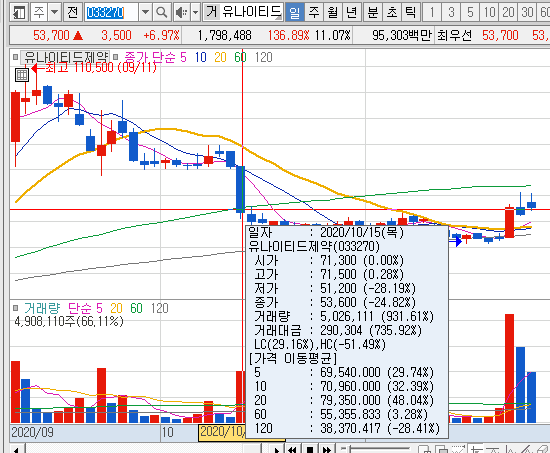Click the stop playback button below chart
The height and width of the screenshot is (453, 550).
click(310, 449)
